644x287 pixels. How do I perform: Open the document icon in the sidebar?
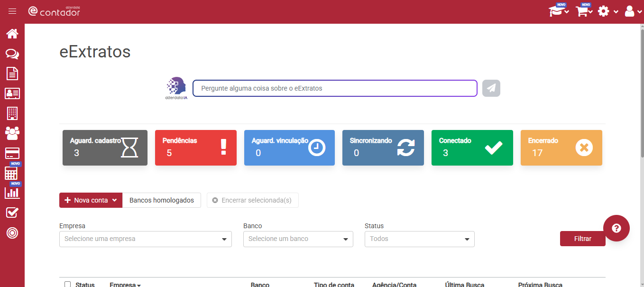pos(12,74)
